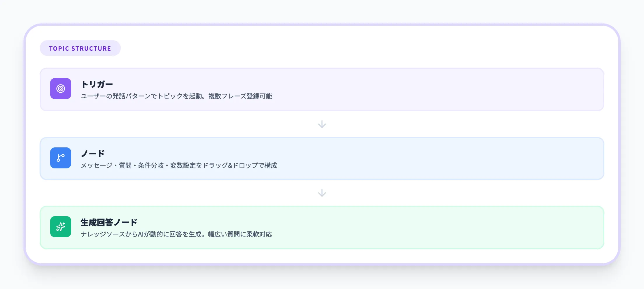Expand the second downward flow arrow
Viewport: 644px width, 289px height.
[x=322, y=193]
